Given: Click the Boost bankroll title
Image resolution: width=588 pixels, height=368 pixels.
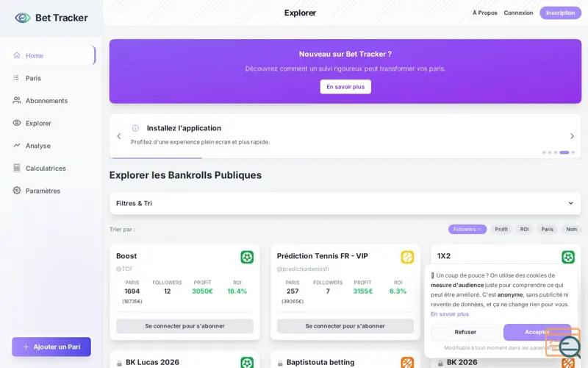Looking at the screenshot, I should [126, 255].
